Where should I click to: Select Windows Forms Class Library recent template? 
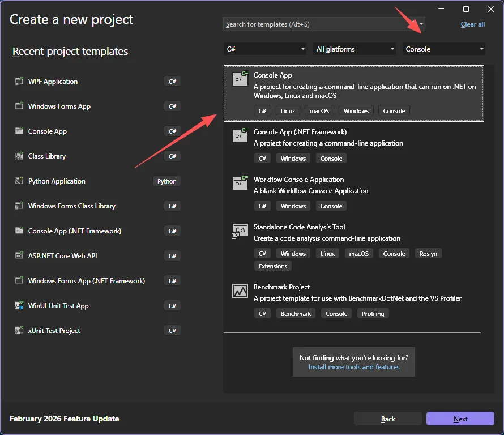[x=97, y=206]
